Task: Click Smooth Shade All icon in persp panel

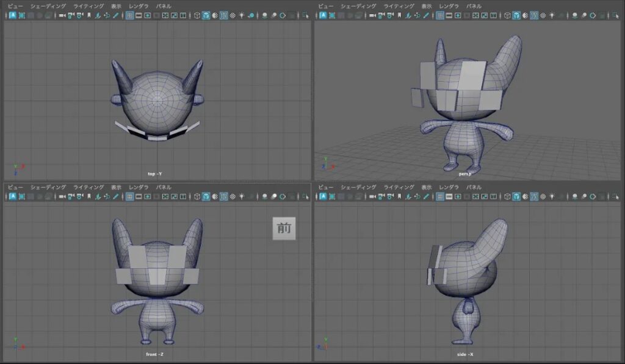Action: click(516, 15)
